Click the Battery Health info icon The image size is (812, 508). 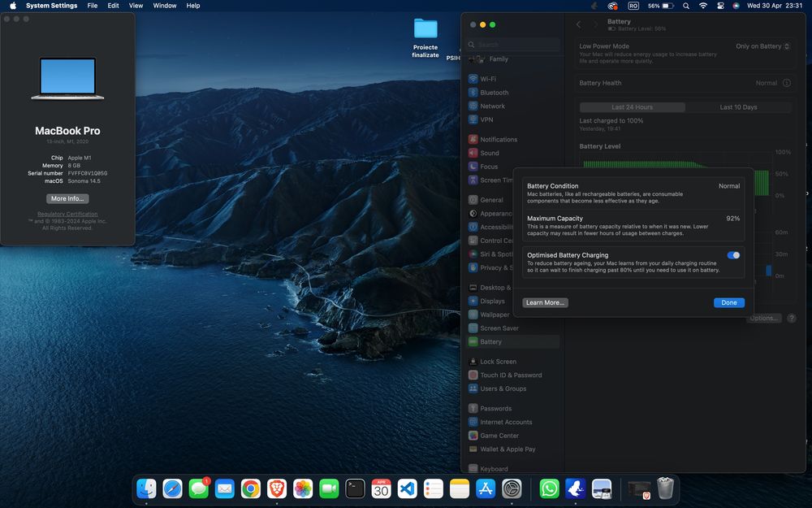tap(785, 83)
